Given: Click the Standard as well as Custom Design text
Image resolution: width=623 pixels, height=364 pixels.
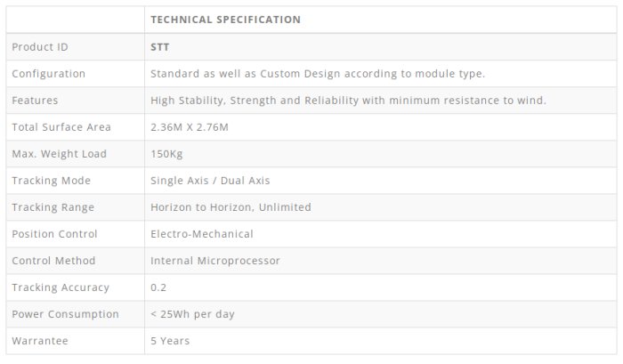Looking at the screenshot, I should point(318,74).
